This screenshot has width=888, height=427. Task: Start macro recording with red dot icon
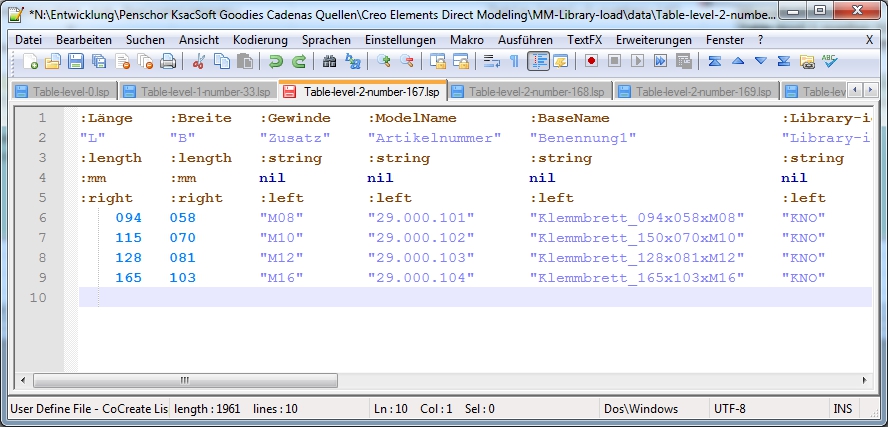tap(591, 62)
